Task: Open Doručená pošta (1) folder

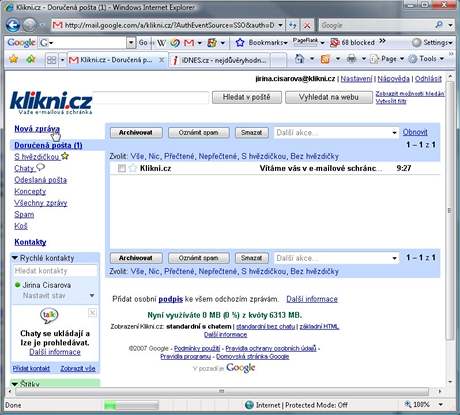Action: (48, 145)
